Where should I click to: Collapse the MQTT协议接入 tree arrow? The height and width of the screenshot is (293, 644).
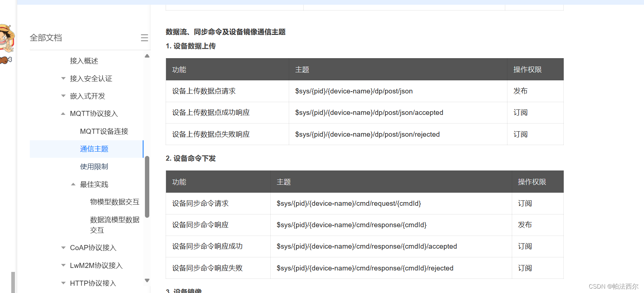pos(63,113)
